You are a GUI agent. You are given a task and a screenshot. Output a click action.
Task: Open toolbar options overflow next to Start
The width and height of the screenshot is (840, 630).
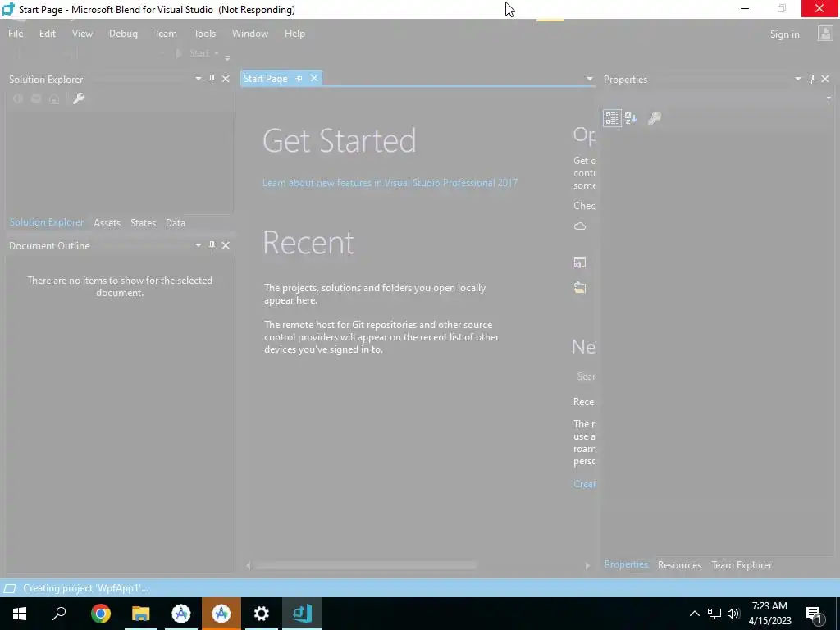point(227,57)
